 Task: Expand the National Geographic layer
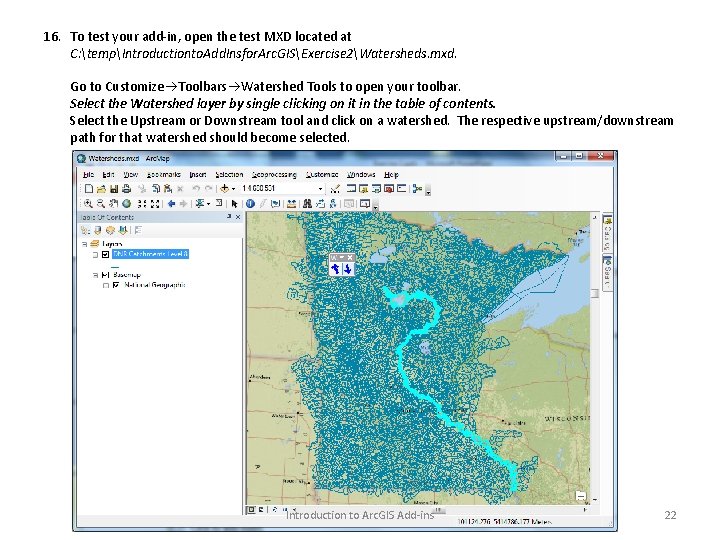click(106, 286)
